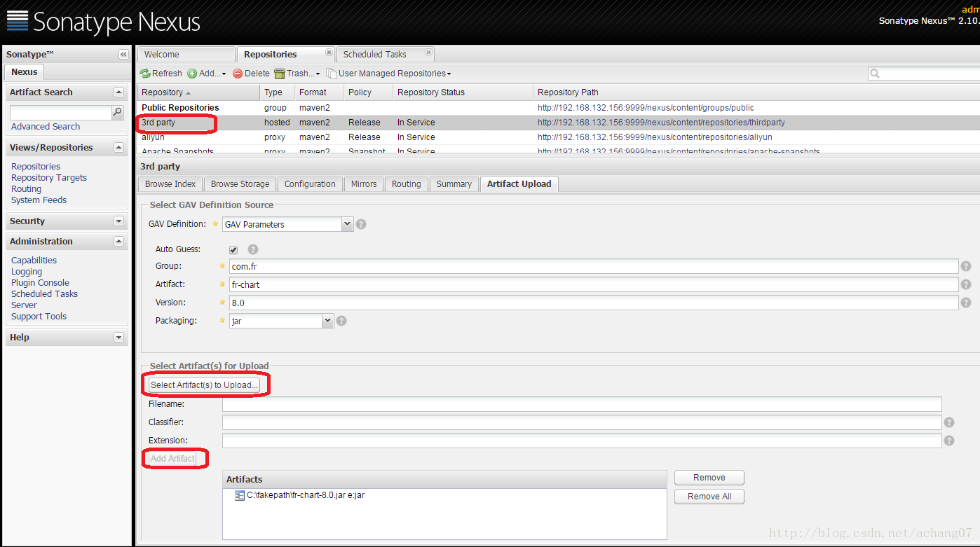This screenshot has height=547, width=980.
Task: Open Plugin Console link
Action: pos(40,283)
